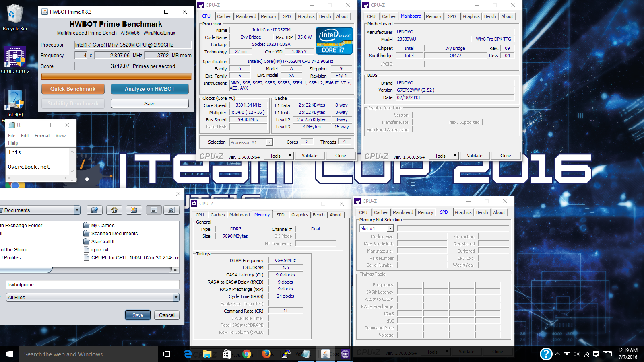644x362 pixels.
Task: Open the Notepad File menu
Action: [x=12, y=136]
